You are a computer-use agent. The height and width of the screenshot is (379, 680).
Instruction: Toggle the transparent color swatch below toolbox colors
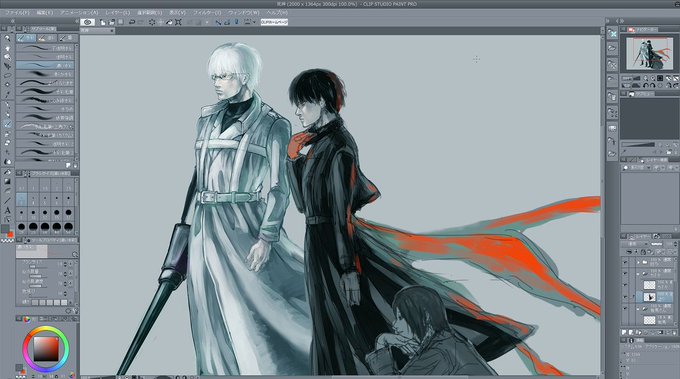[7, 240]
